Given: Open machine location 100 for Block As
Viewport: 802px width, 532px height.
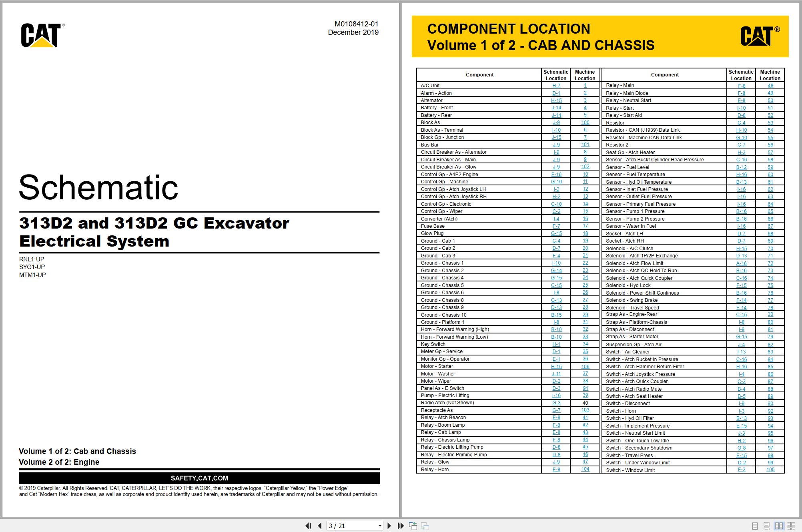Looking at the screenshot, I should [x=585, y=122].
